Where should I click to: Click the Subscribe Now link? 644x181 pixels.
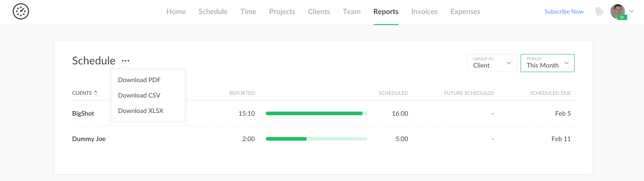[564, 12]
